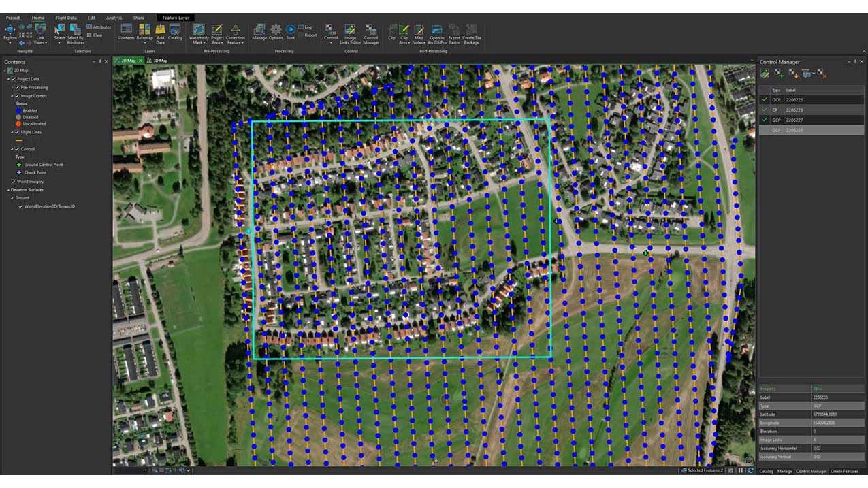
Task: Open the Image Links Editor
Action: [350, 31]
